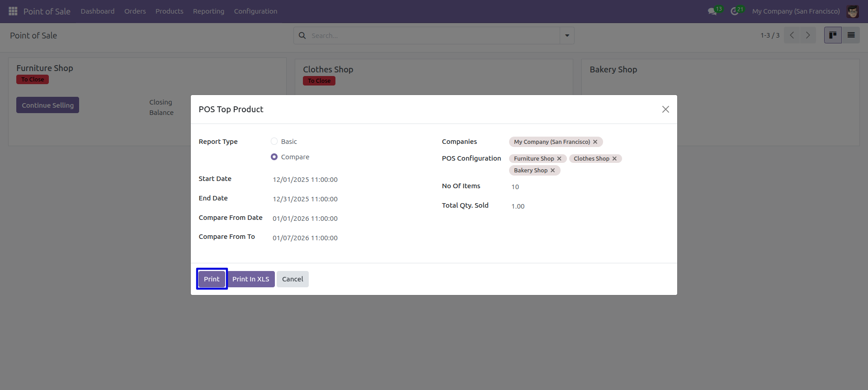Click the company switcher My Company
Image resolution: width=868 pixels, height=390 pixels.
pos(796,11)
